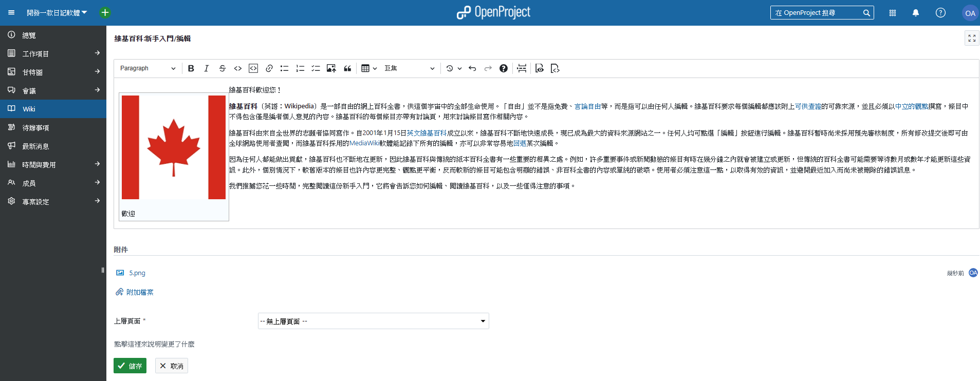The width and height of the screenshot is (980, 381).
Task: Expand the 會議 submenu arrow
Action: [98, 90]
